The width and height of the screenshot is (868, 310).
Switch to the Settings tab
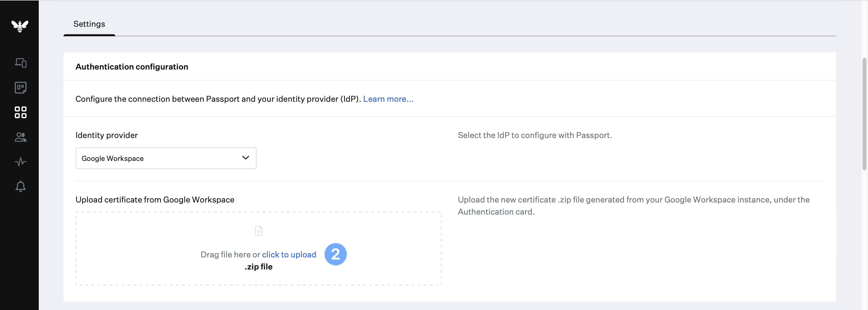tap(89, 24)
